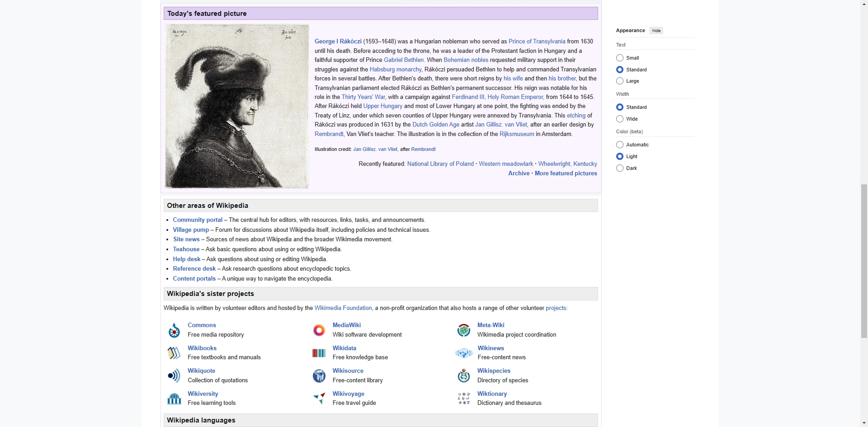Open the Rijksmuseum link
This screenshot has width=868, height=427.
tap(517, 134)
